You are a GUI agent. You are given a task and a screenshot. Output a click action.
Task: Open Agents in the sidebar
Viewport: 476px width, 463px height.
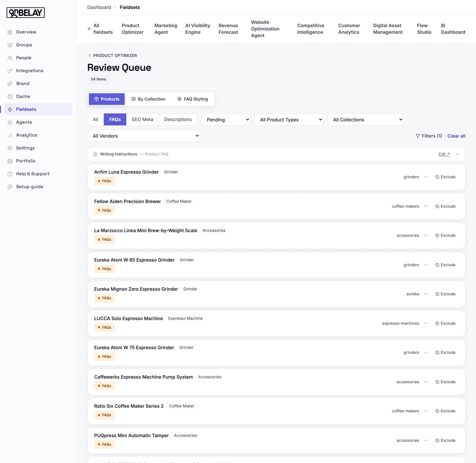pos(24,122)
